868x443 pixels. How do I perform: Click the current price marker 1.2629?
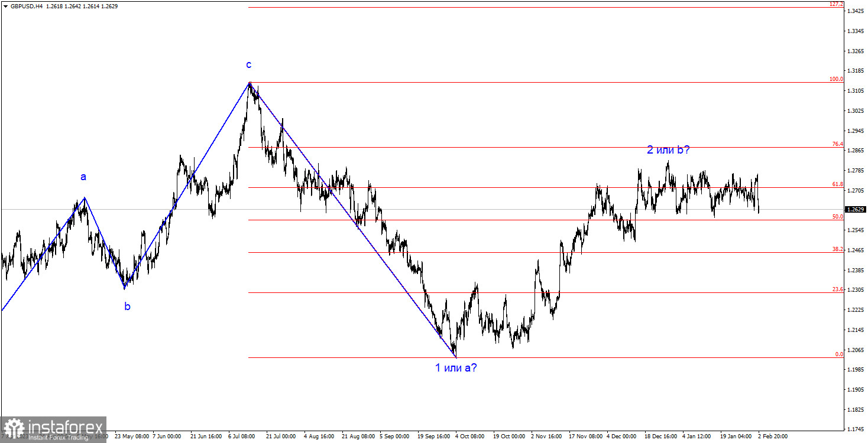[855, 209]
